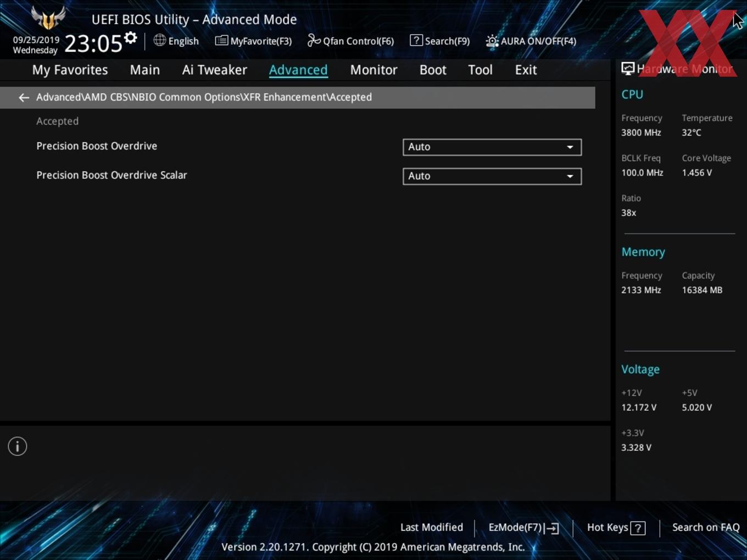Click the Hot Keys question mark box
747x560 pixels.
638,528
